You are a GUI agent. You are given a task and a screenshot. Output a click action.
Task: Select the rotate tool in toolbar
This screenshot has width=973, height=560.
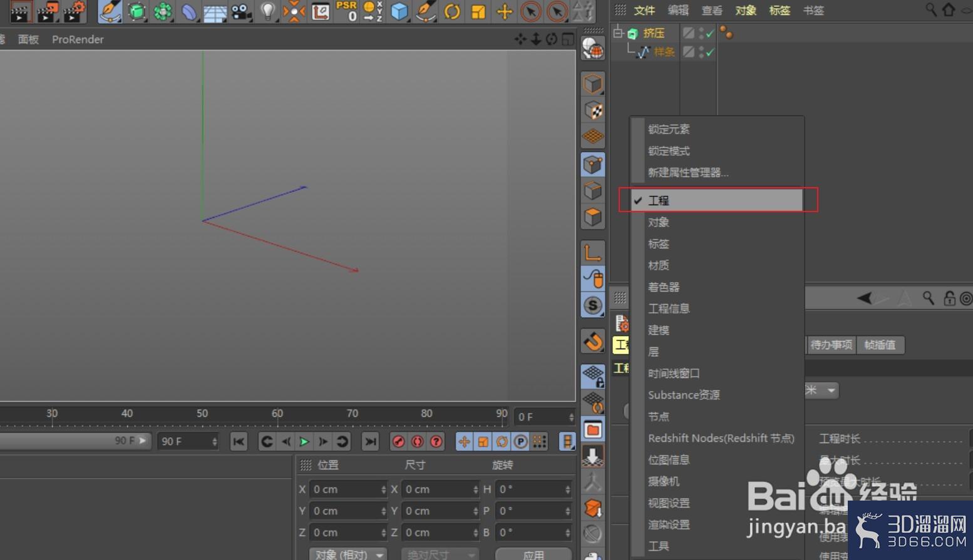point(451,11)
